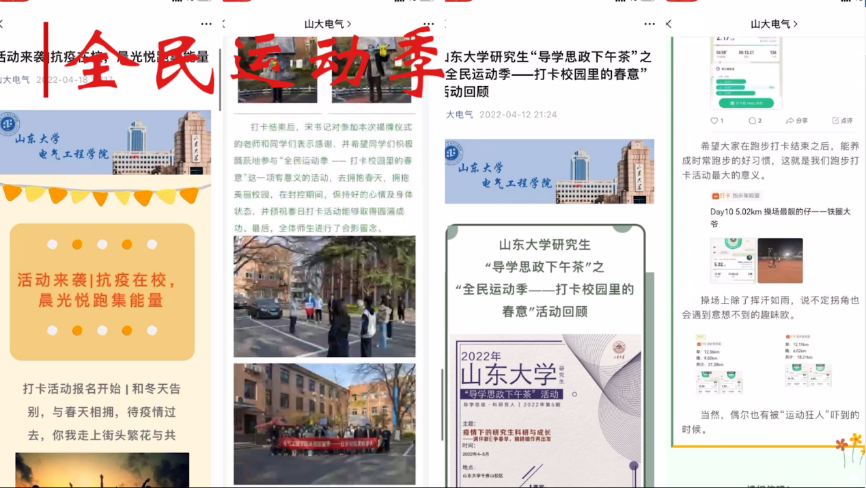Open the more options dots in the first panel
The height and width of the screenshot is (488, 866).
coord(206,23)
